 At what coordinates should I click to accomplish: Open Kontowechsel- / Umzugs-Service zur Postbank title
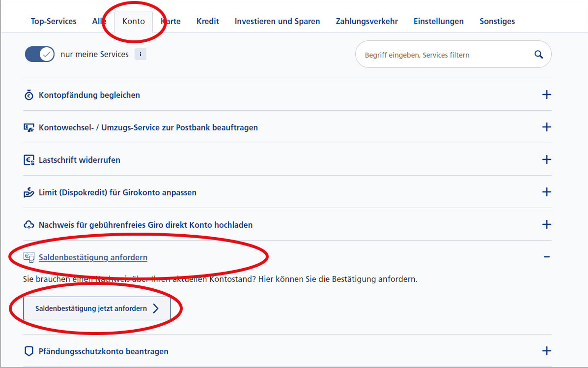148,127
